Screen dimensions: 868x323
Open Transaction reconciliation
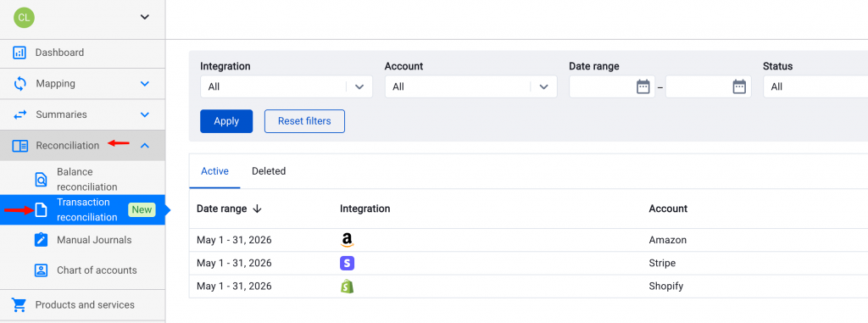[x=87, y=209]
